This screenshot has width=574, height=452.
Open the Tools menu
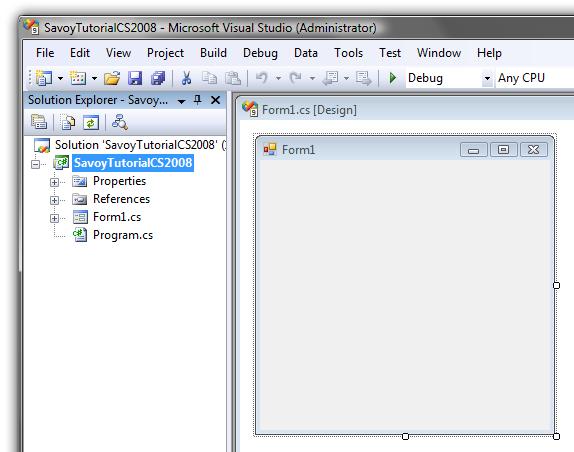pos(348,53)
